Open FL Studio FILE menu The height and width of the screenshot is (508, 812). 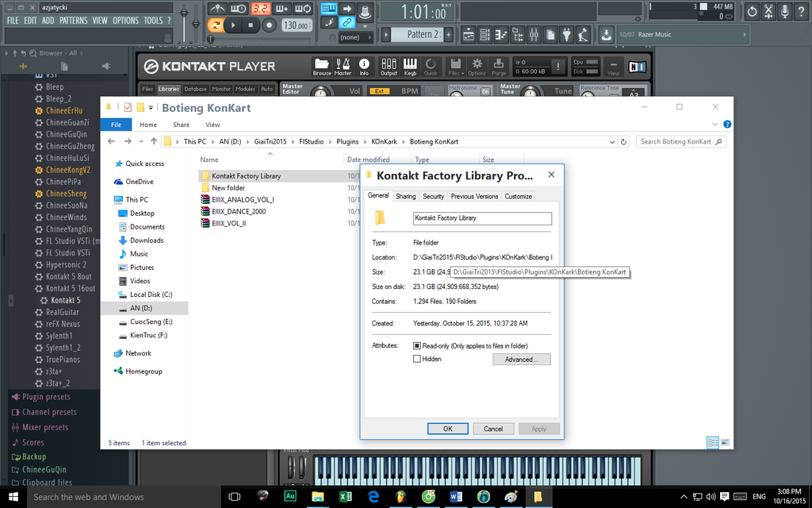coord(13,21)
